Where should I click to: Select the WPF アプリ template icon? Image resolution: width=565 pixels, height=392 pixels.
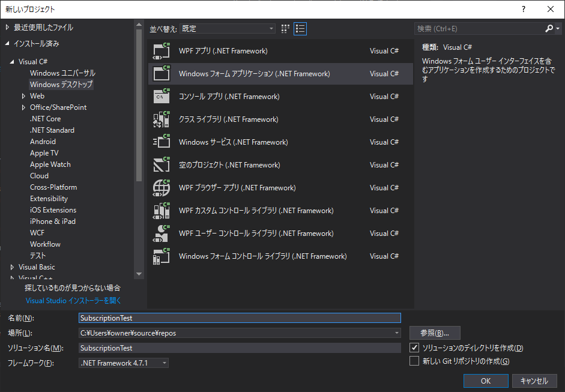(162, 51)
